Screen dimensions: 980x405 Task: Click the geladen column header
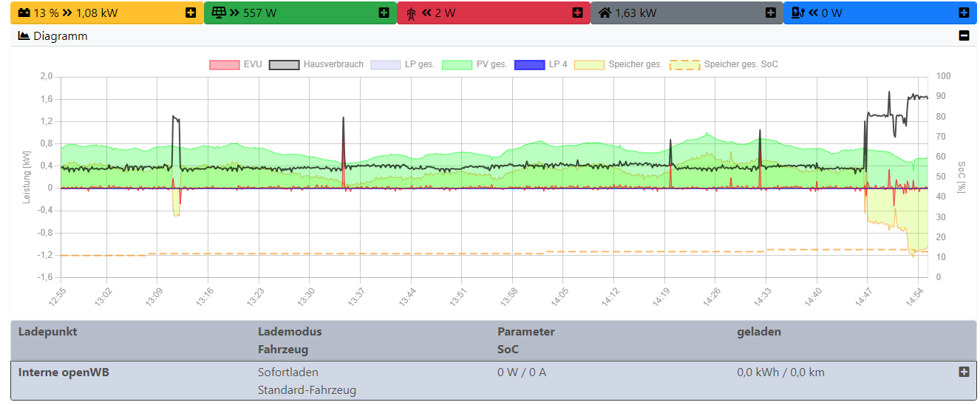click(x=759, y=331)
